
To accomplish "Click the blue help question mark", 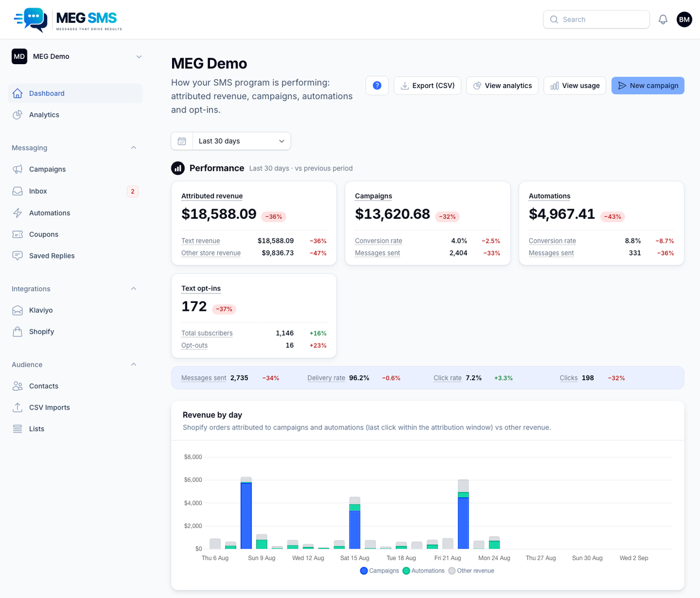I will point(377,86).
